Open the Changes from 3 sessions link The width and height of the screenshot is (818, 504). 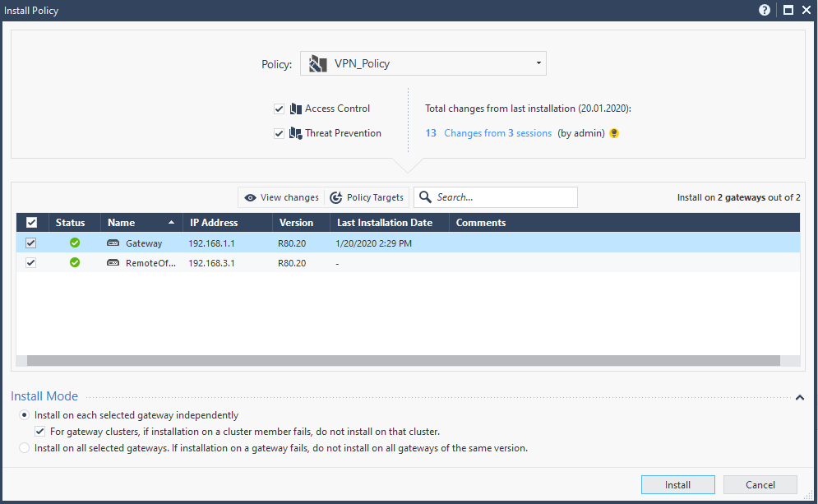(497, 133)
